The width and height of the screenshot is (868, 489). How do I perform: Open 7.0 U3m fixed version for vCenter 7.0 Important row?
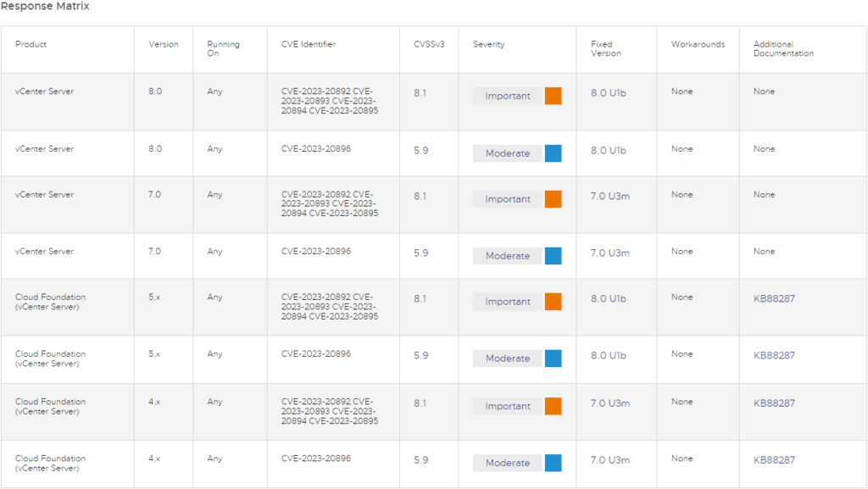(x=610, y=197)
